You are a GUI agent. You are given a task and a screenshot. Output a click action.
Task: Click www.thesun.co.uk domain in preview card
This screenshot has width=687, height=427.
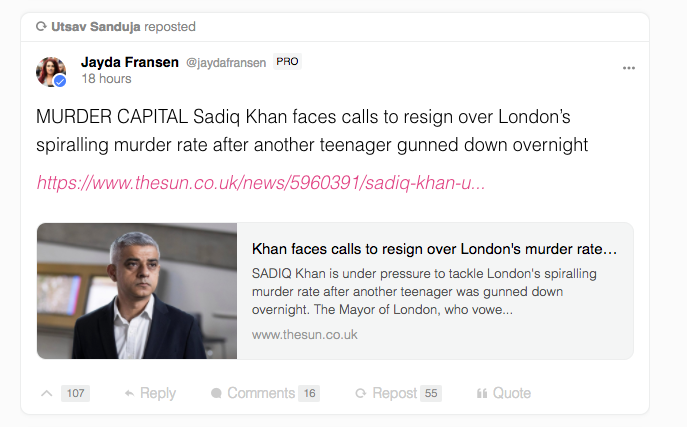click(x=305, y=334)
